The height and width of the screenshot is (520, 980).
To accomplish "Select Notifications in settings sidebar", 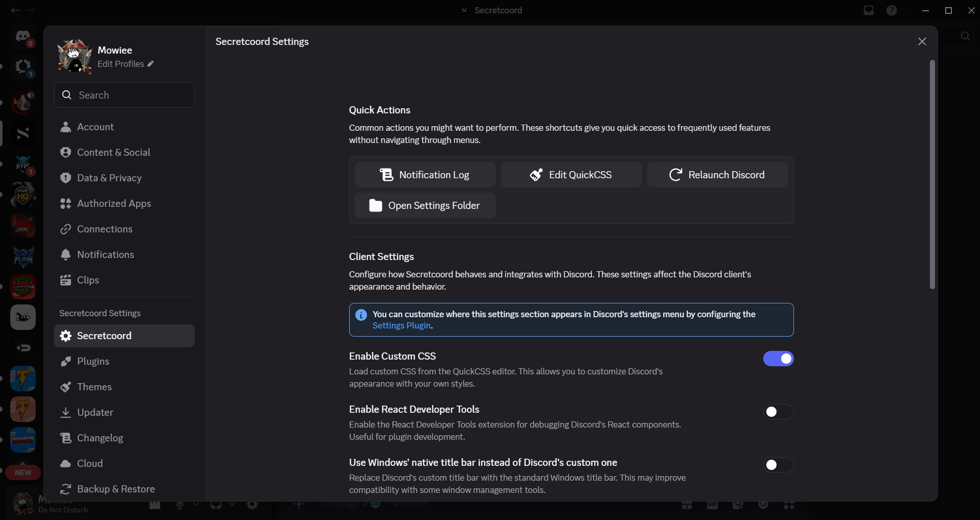I will (124, 254).
